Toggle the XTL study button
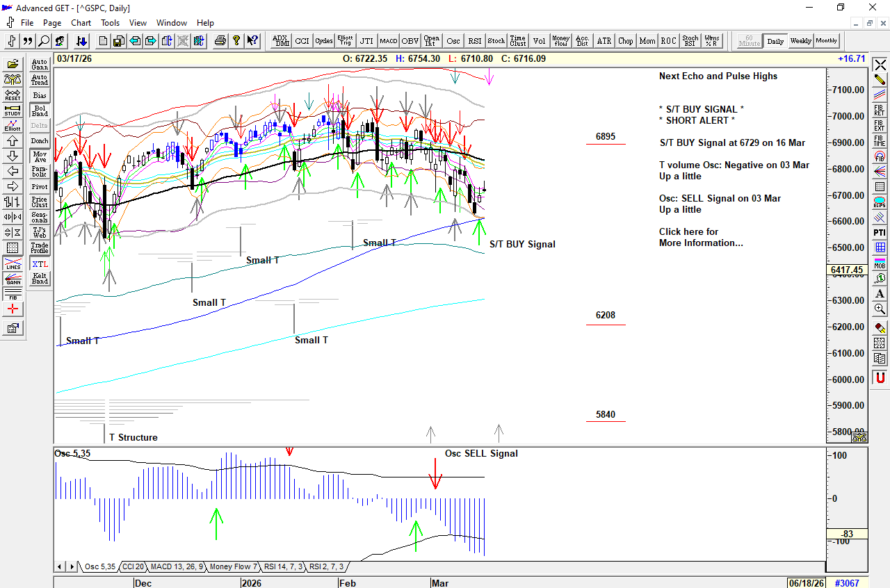Image resolution: width=890 pixels, height=588 pixels. click(40, 264)
